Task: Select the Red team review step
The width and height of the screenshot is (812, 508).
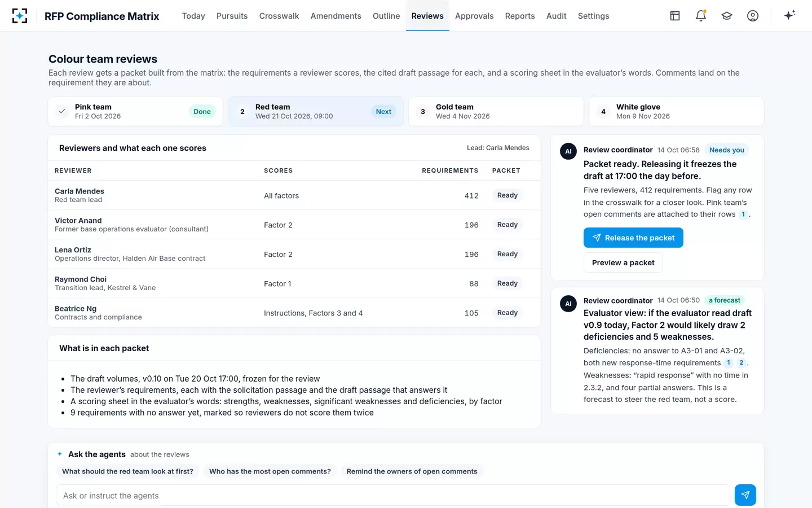Action: (x=316, y=111)
